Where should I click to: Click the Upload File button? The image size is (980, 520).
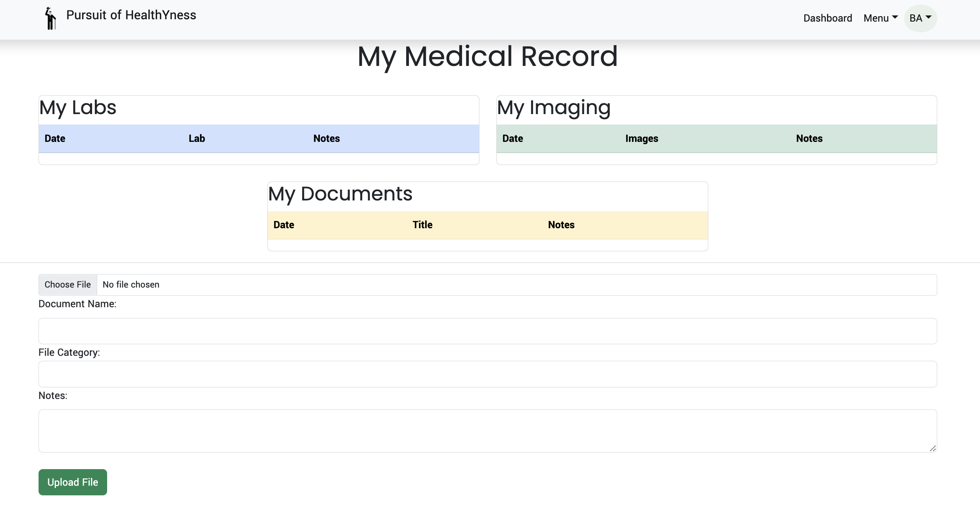[x=73, y=482]
